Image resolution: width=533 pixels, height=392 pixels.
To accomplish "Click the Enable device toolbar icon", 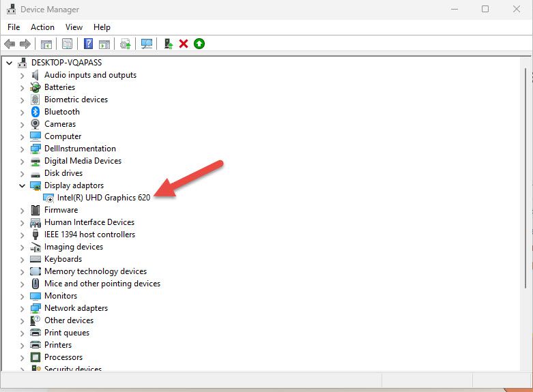I will pyautogui.click(x=169, y=44).
